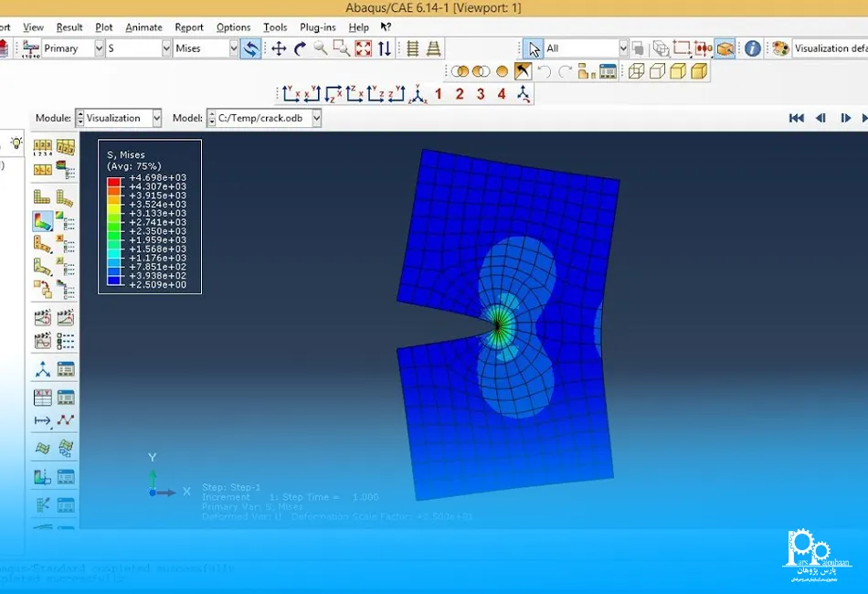Enable shaded render style cube
Image resolution: width=868 pixels, height=594 pixels.
[699, 70]
